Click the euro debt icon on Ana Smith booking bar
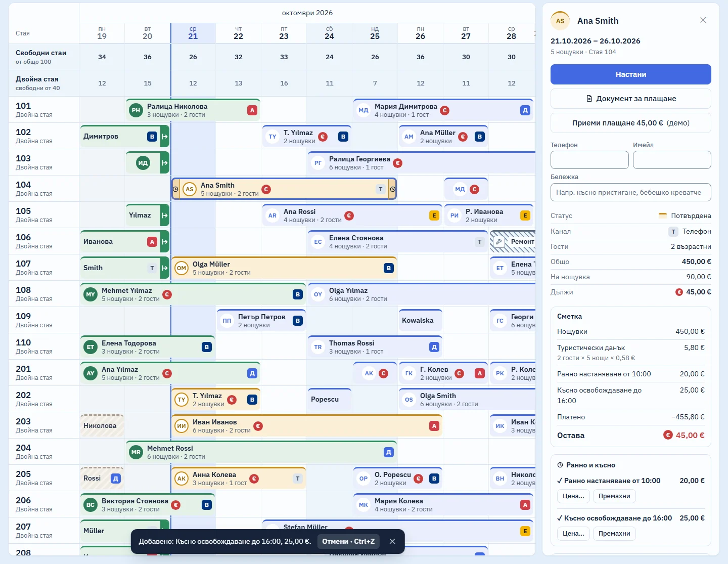This screenshot has width=728, height=564. pyautogui.click(x=266, y=189)
